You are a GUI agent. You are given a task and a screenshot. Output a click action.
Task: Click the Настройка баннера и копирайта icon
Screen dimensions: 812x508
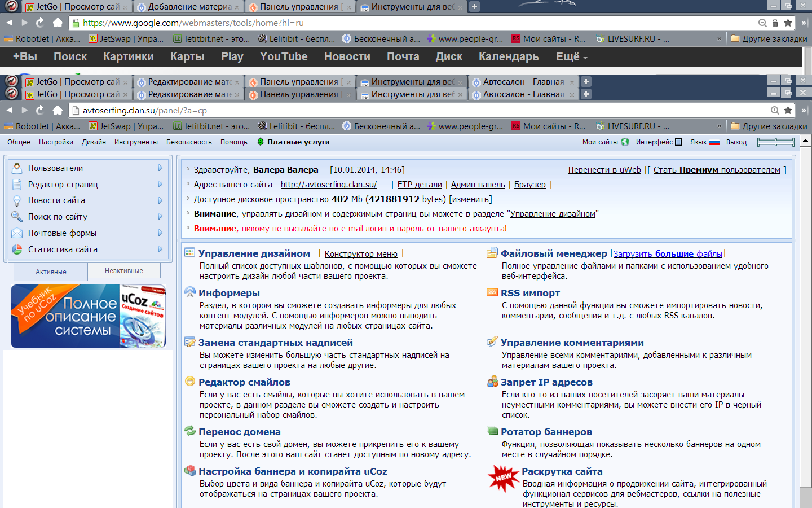pyautogui.click(x=190, y=470)
